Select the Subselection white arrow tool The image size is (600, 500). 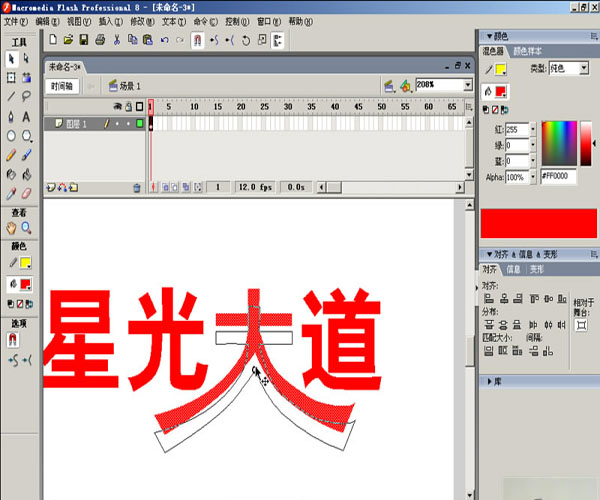[26, 59]
